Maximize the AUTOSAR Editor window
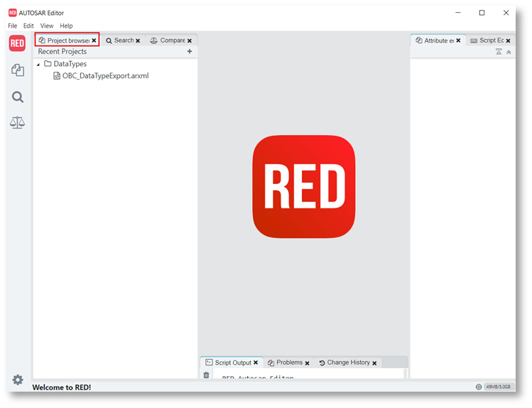The height and width of the screenshot is (408, 532). coord(482,13)
